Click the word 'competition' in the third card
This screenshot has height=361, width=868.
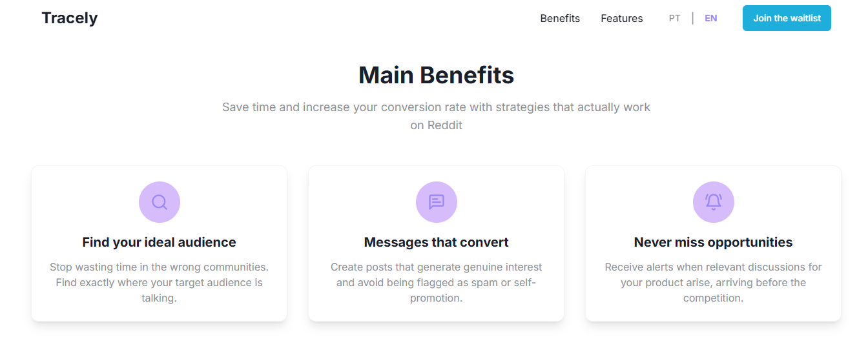[x=712, y=298]
